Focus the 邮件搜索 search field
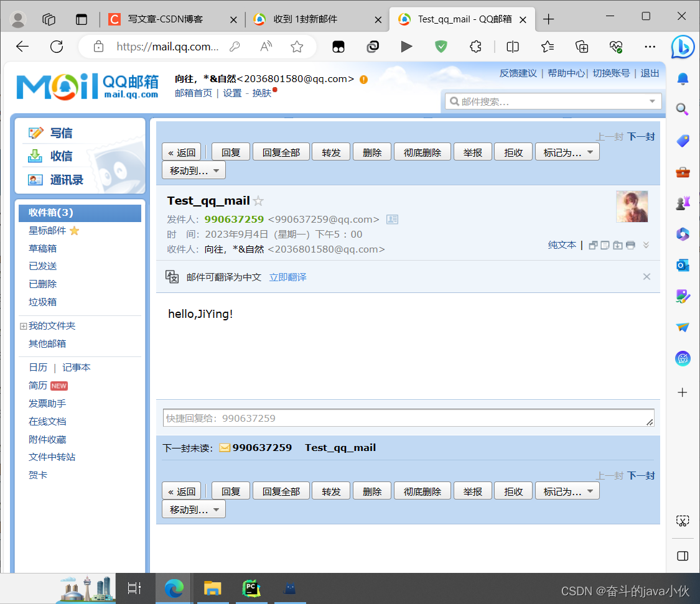This screenshot has width=700, height=604. point(553,101)
